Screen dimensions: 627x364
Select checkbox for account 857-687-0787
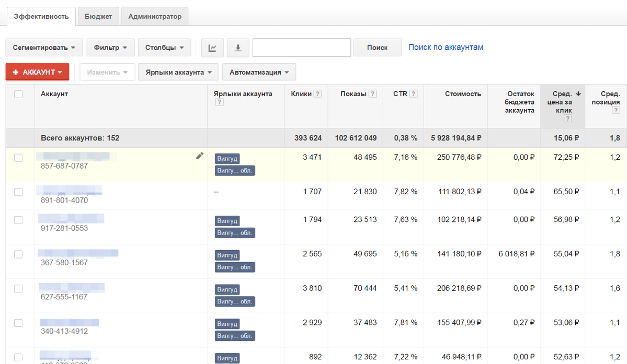[x=18, y=158]
